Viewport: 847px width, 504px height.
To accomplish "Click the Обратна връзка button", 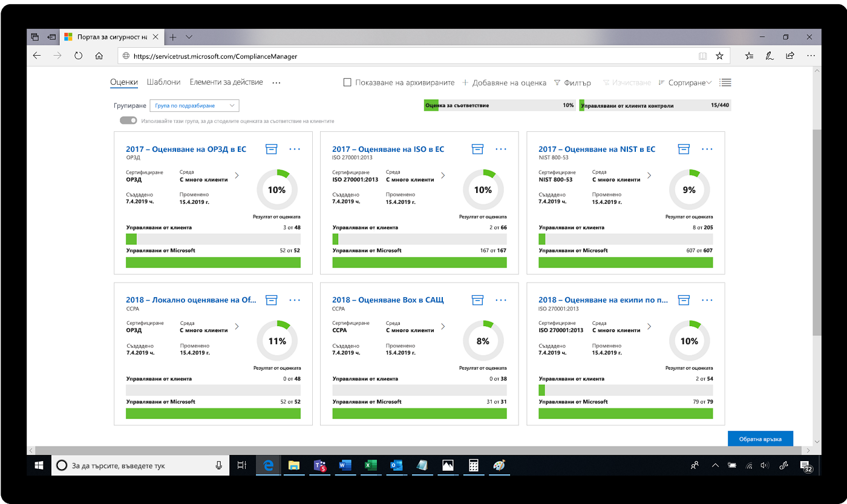I will coord(760,439).
